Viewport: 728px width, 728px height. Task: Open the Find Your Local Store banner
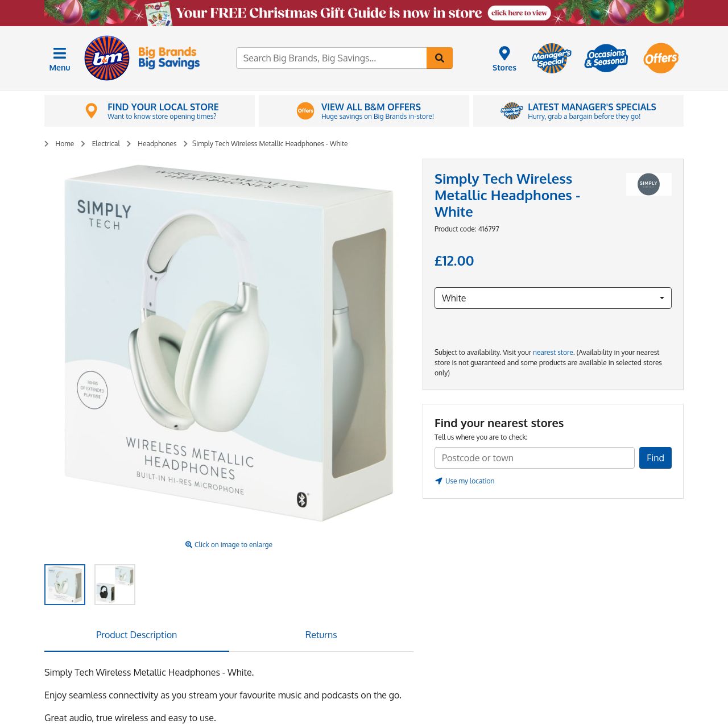[x=150, y=111]
